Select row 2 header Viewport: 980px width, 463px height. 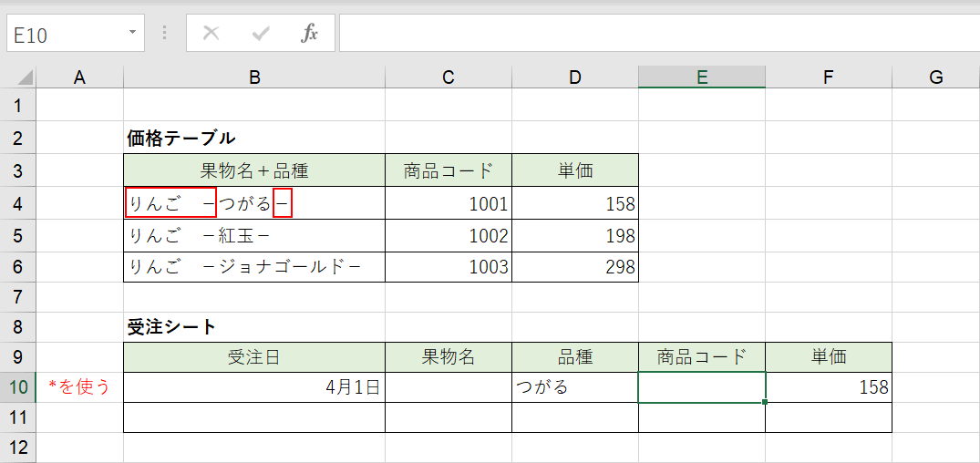[x=17, y=138]
